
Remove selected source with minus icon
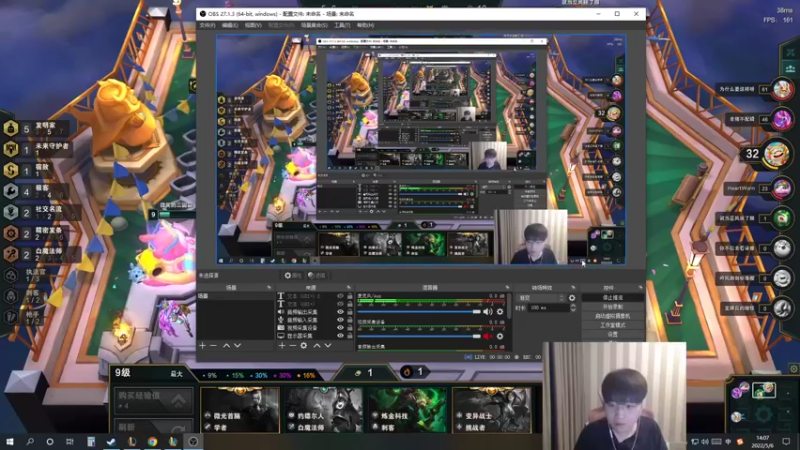pos(293,345)
